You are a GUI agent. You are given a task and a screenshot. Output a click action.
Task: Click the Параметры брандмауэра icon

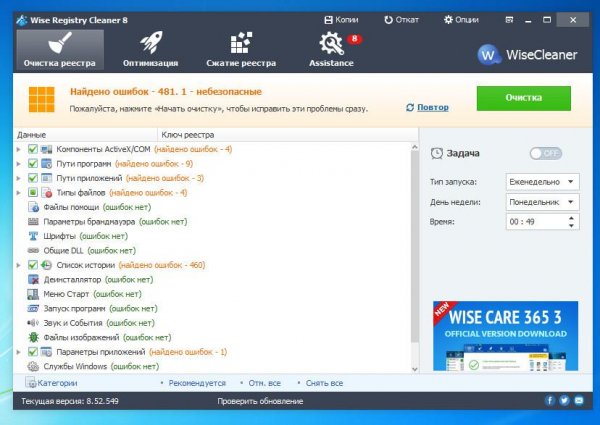pyautogui.click(x=33, y=221)
